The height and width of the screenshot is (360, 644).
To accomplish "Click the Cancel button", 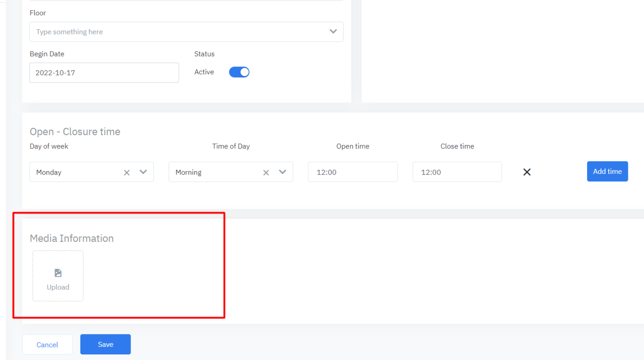I will (47, 345).
